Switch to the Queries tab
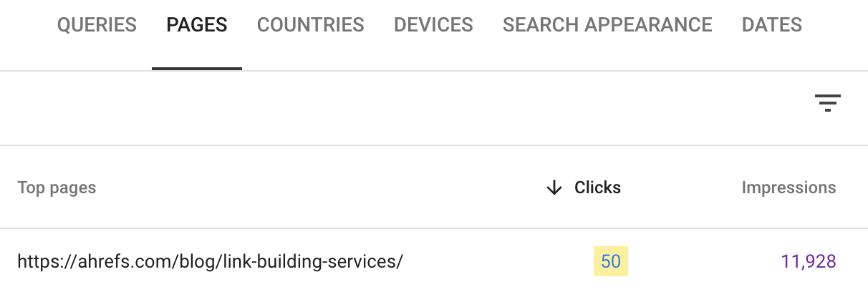Image resolution: width=868 pixels, height=292 pixels. [97, 26]
